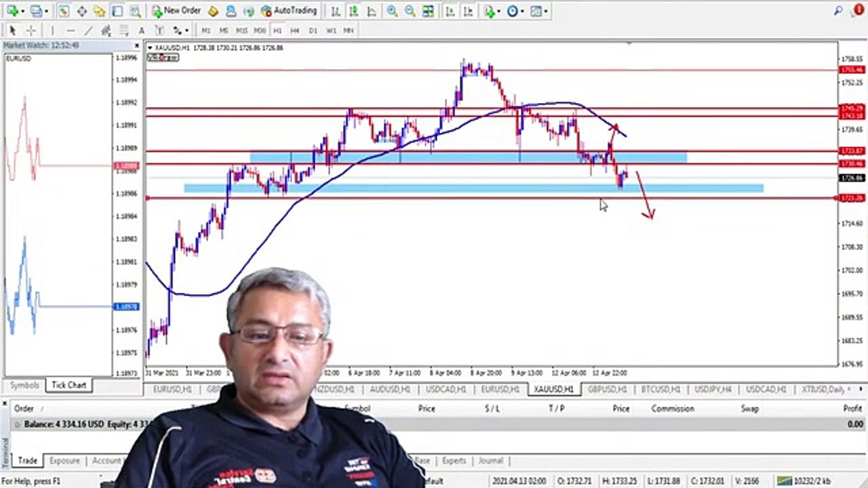Switch timeframe to M15
868x488 pixels.
pyautogui.click(x=241, y=30)
